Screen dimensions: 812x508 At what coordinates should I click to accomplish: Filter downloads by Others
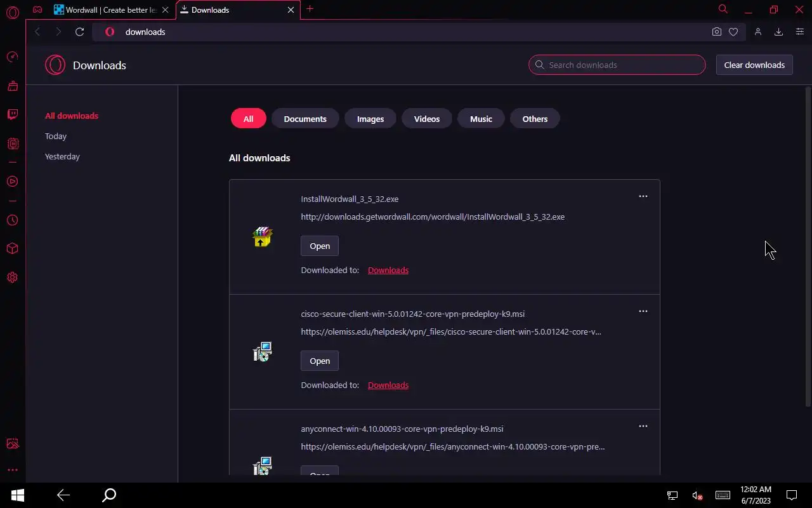pyautogui.click(x=535, y=119)
